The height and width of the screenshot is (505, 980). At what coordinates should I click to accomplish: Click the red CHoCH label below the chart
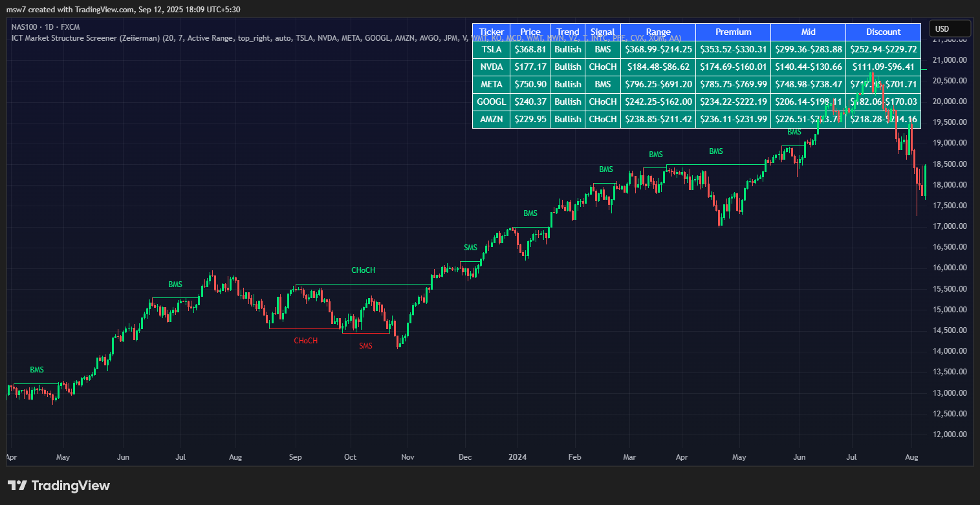[x=305, y=340]
